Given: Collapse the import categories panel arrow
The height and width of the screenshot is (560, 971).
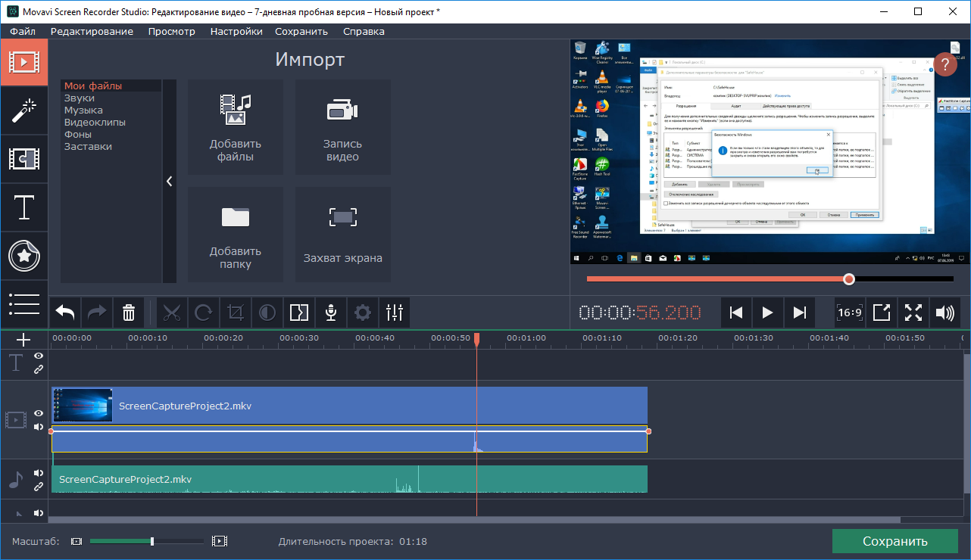Looking at the screenshot, I should click(169, 181).
